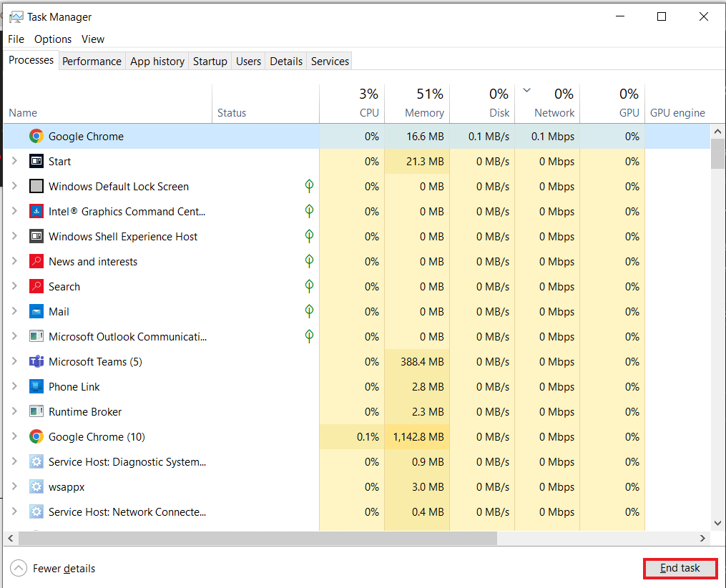Click the Search row's green leaf status icon
Image resolution: width=726 pixels, height=588 pixels.
(x=309, y=286)
